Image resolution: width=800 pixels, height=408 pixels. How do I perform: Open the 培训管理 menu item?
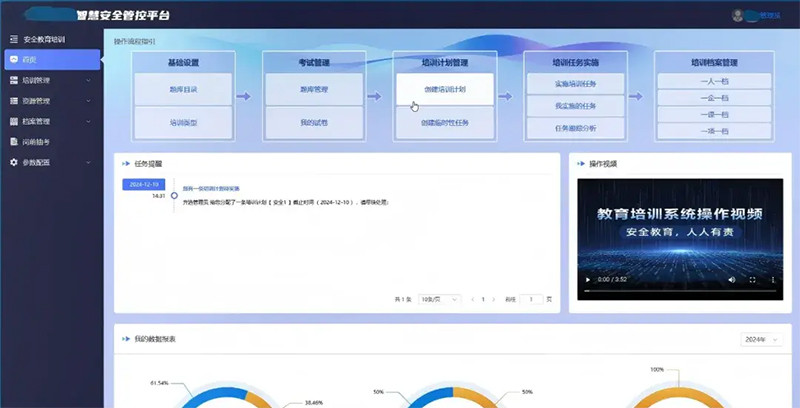pos(51,80)
